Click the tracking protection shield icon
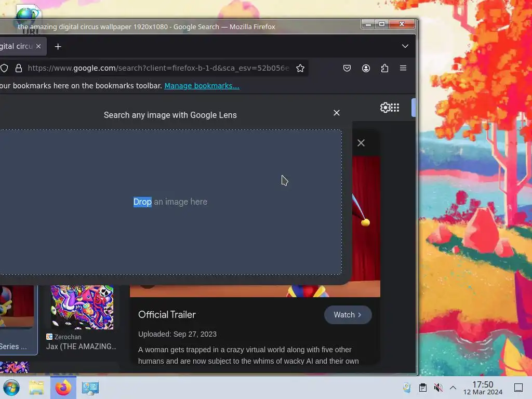The height and width of the screenshot is (399, 532). coord(4,68)
